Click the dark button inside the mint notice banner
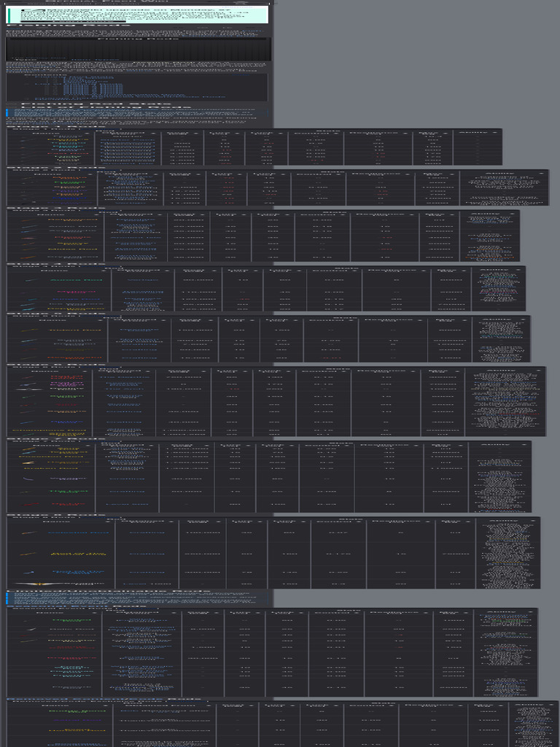This screenshot has width=560, height=747. (x=73, y=21)
